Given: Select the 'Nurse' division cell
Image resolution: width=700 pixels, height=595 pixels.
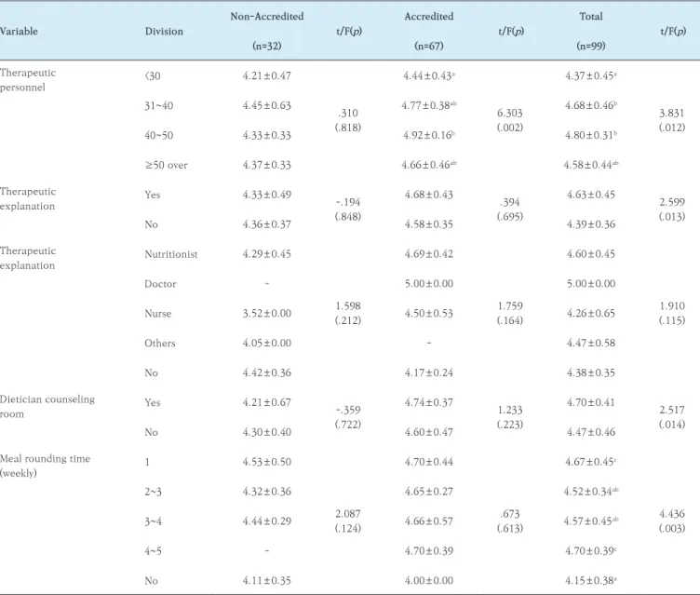Looking at the screenshot, I should click(x=158, y=314).
